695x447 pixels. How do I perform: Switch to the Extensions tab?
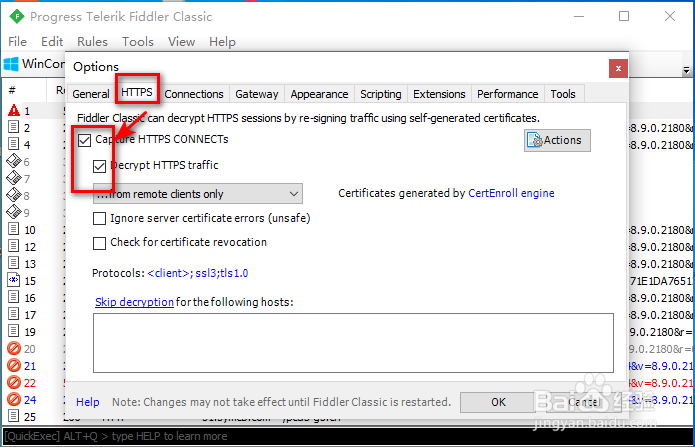click(439, 94)
